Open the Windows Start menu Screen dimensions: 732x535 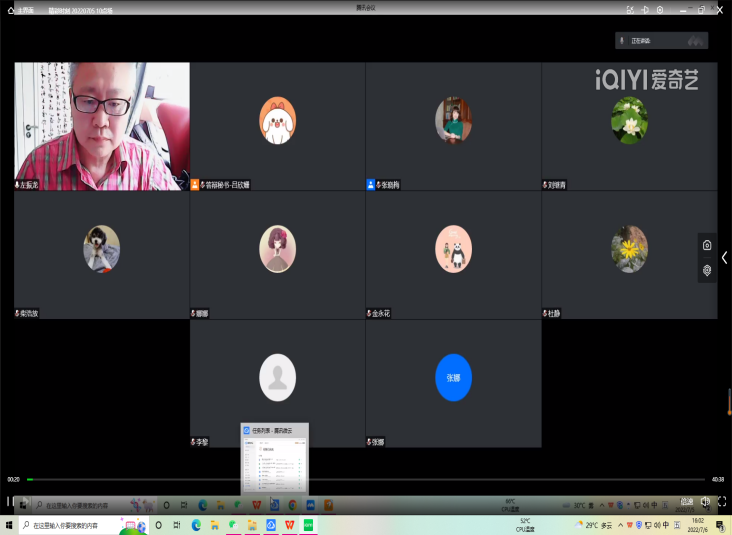[10, 525]
